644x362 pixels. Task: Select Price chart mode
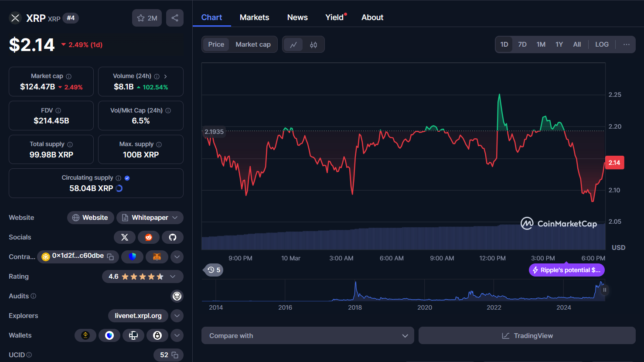216,44
